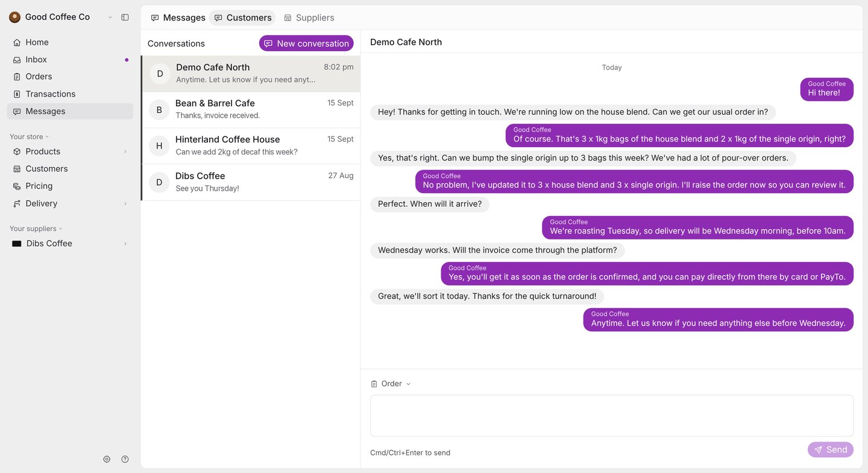Screen dimensions: 868x473
Task: Click the Messages chat icon in sidebar
Action: [x=17, y=112]
